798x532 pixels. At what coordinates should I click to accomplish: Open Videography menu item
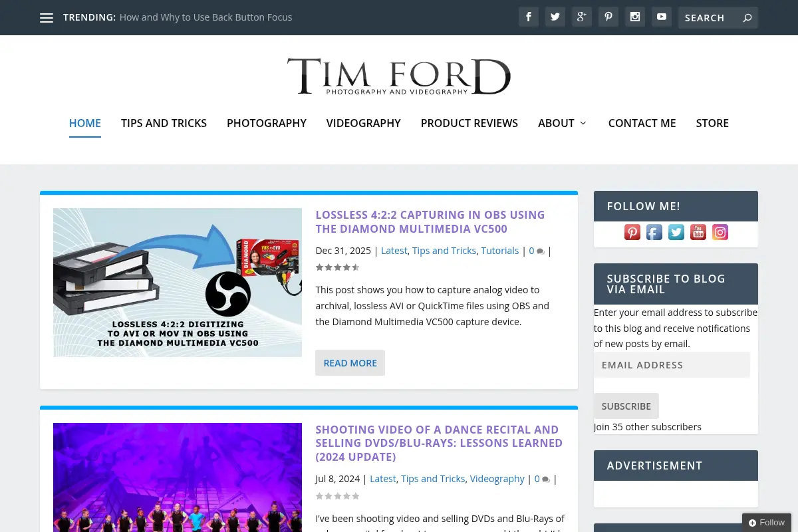pos(364,123)
